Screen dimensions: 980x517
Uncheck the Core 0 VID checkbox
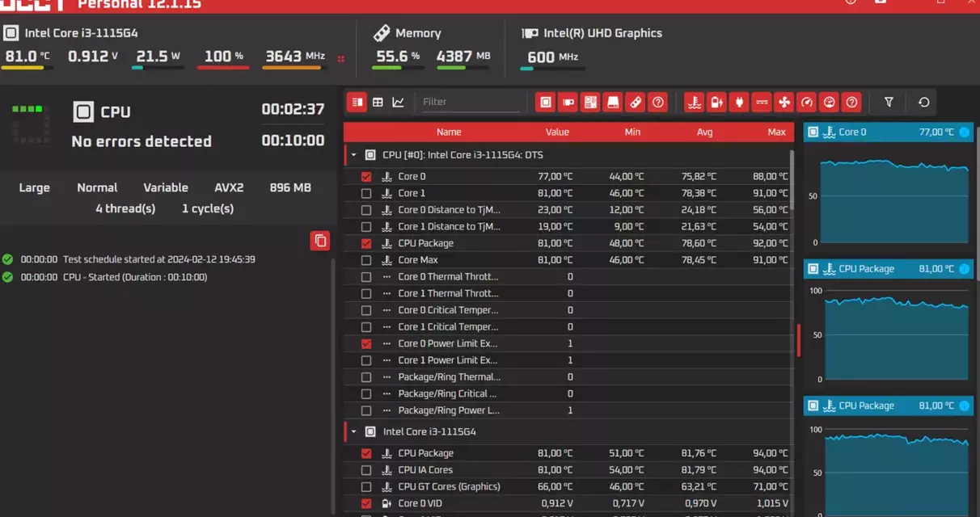tap(366, 503)
